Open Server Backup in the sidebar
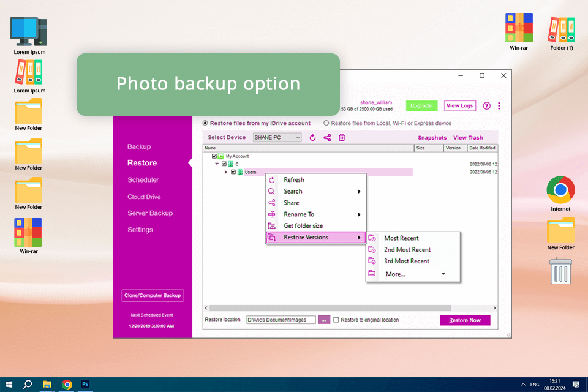The image size is (588, 392). tap(150, 213)
